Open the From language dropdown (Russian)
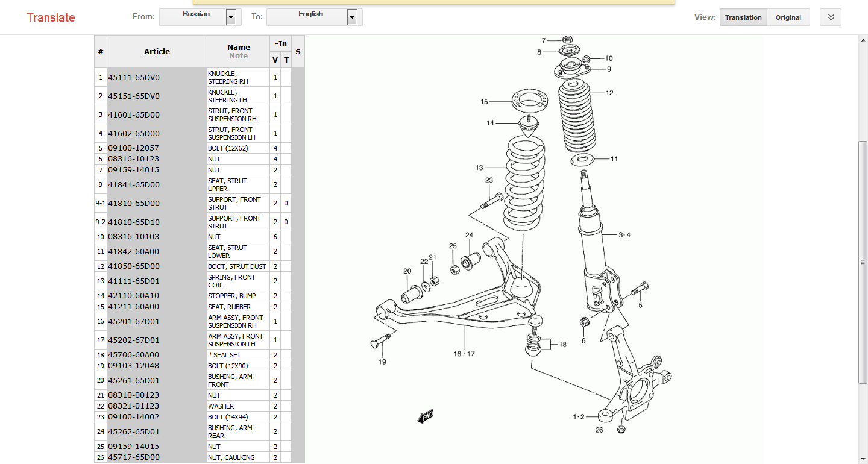Viewport: 868px width, 464px height. [x=200, y=17]
